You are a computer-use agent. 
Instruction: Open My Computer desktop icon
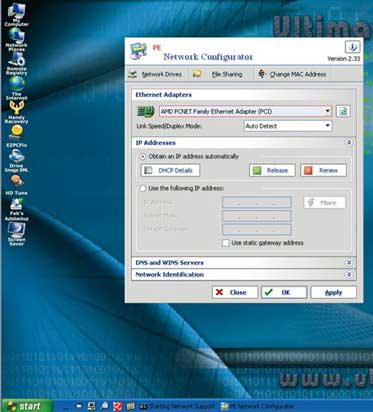16,15
